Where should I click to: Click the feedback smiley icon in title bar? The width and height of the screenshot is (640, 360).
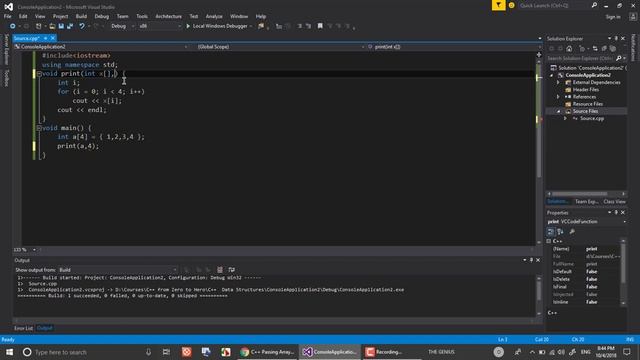point(511,5)
